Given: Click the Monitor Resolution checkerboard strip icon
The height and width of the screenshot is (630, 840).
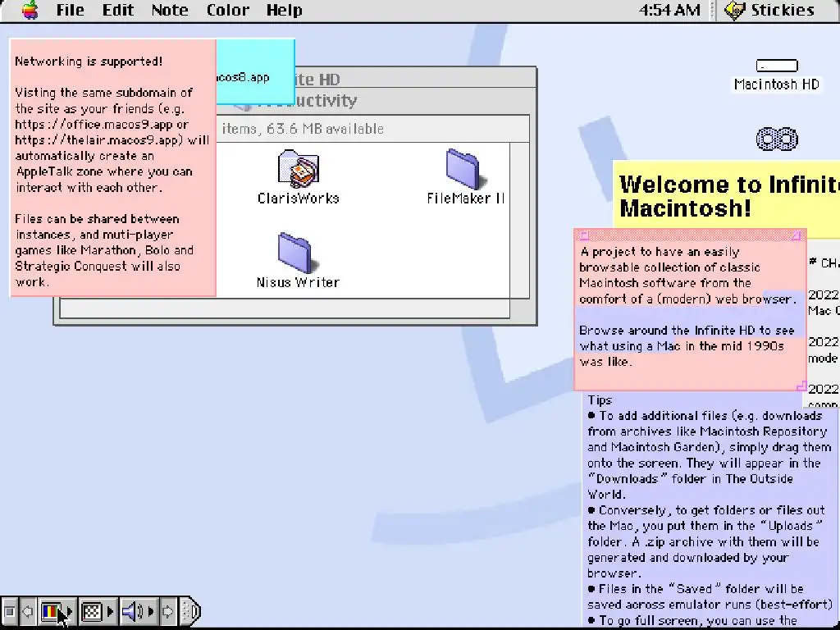Looking at the screenshot, I should click(x=92, y=611).
